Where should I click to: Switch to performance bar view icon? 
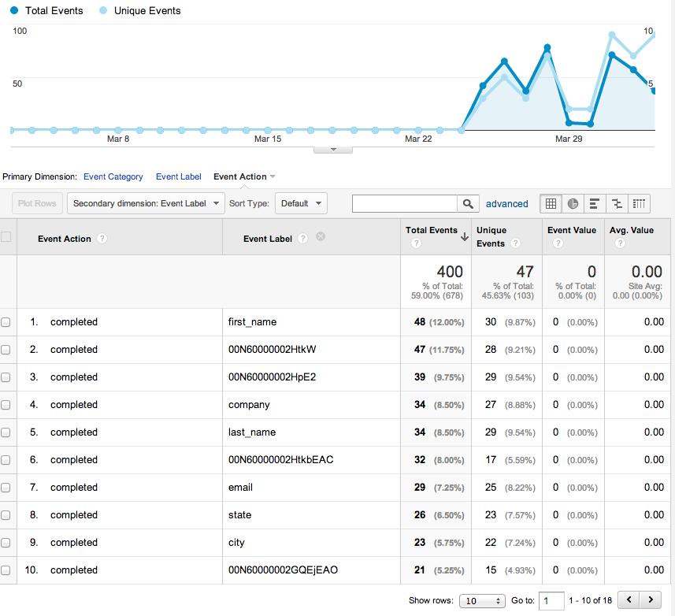[x=595, y=203]
